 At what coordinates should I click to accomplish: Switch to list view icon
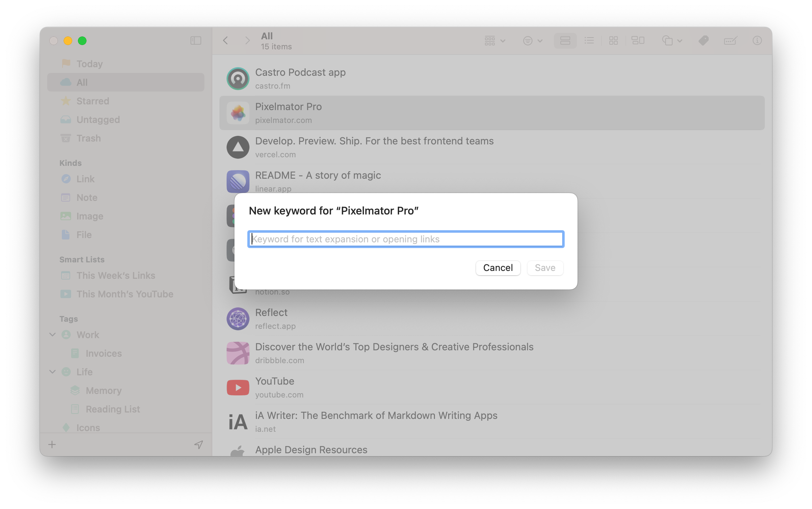(589, 41)
